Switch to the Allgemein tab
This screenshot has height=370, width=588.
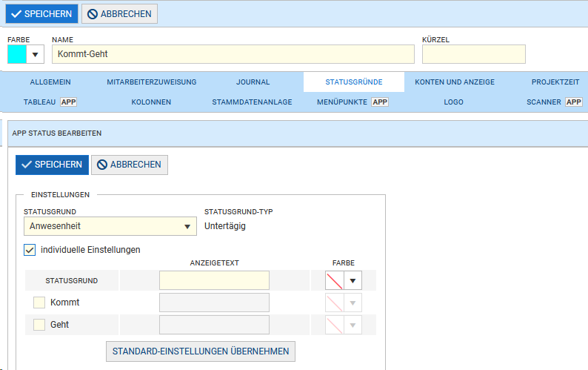tap(50, 82)
